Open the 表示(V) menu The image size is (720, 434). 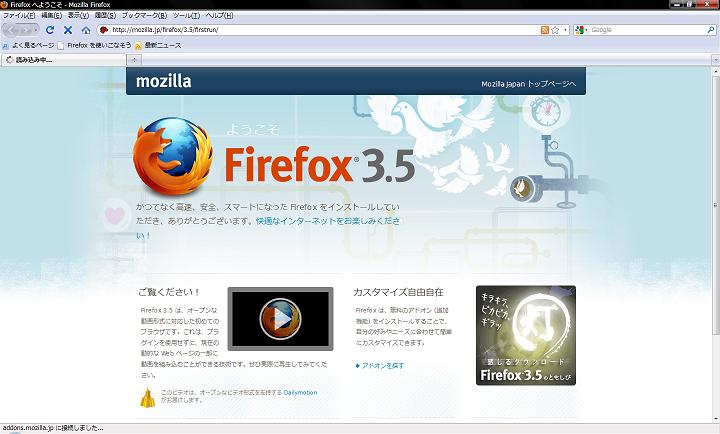(x=78, y=15)
